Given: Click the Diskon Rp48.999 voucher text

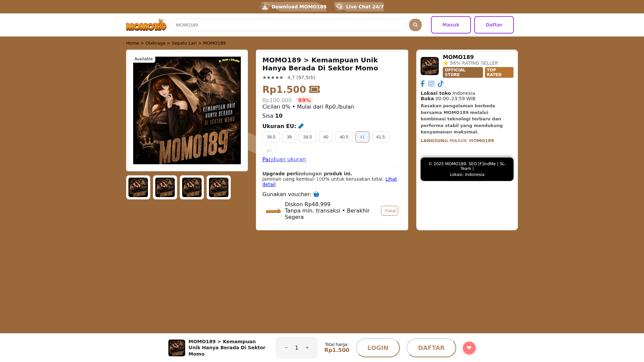Looking at the screenshot, I should coord(308,204).
